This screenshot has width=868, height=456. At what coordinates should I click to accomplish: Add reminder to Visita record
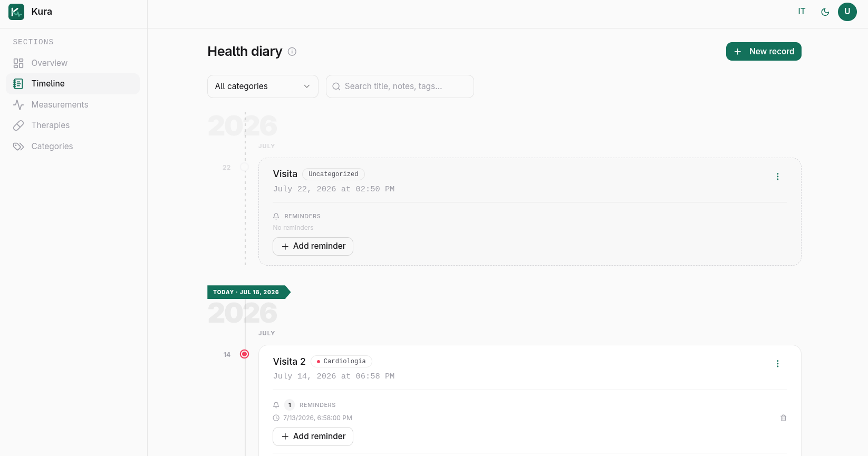313,246
